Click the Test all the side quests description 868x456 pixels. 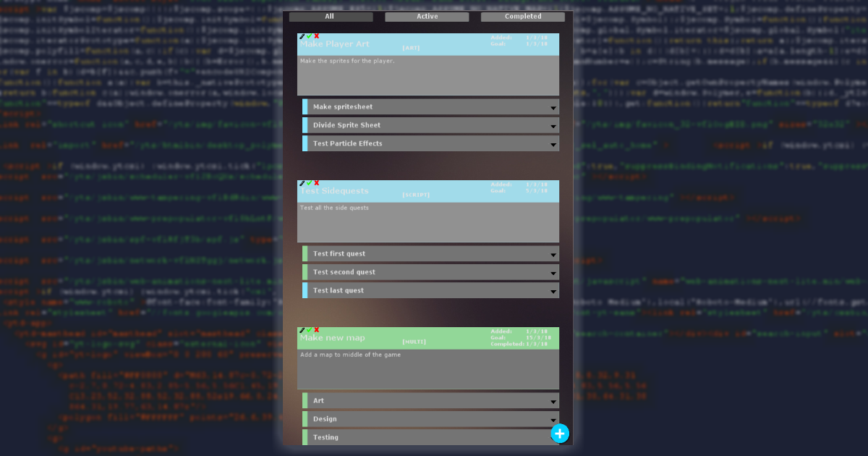335,208
